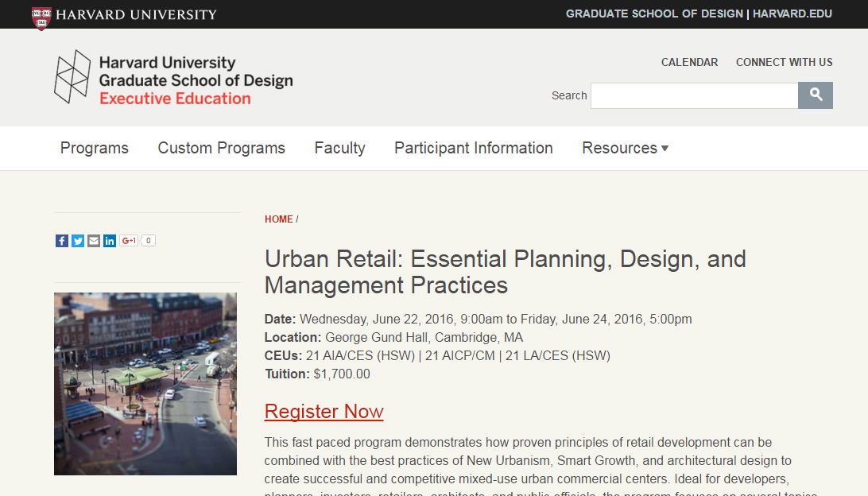Open the Harvard Square program photo
This screenshot has height=496, width=868.
click(145, 384)
